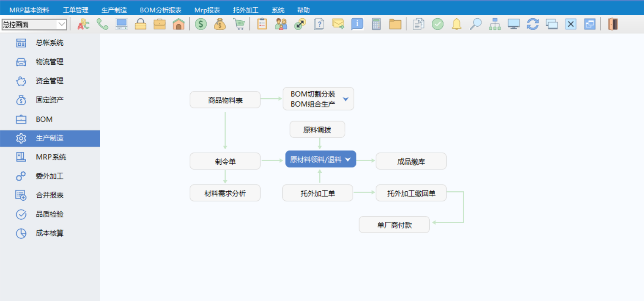Open the 托外加工 menu
644x301 pixels.
click(246, 10)
